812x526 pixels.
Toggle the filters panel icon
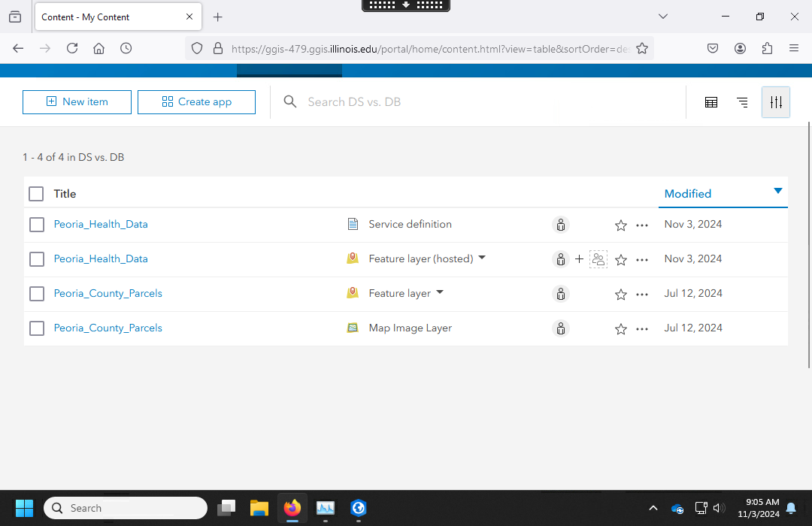pyautogui.click(x=776, y=102)
